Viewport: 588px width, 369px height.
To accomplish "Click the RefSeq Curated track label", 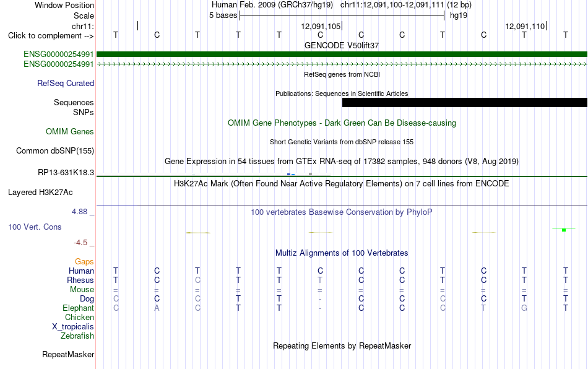I will point(66,83).
